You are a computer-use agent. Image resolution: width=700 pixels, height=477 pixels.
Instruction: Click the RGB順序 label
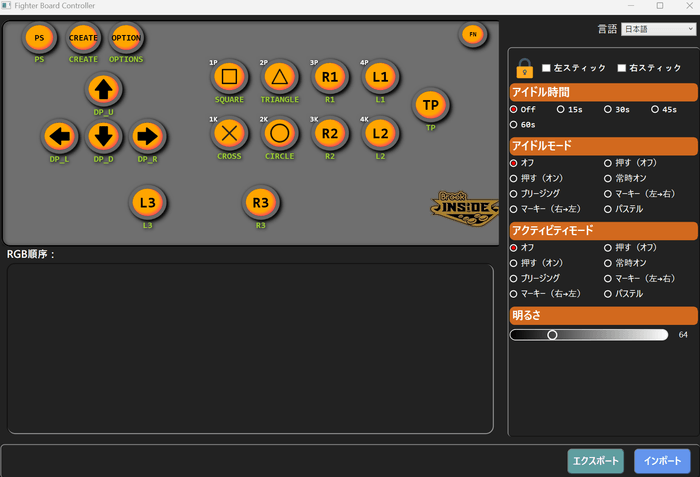(x=30, y=254)
